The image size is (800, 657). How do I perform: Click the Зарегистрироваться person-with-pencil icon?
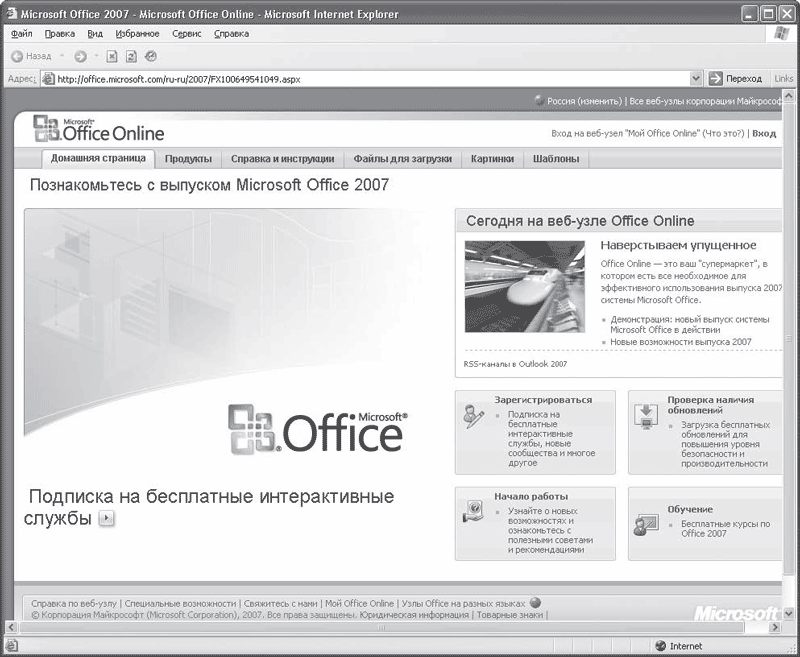474,417
